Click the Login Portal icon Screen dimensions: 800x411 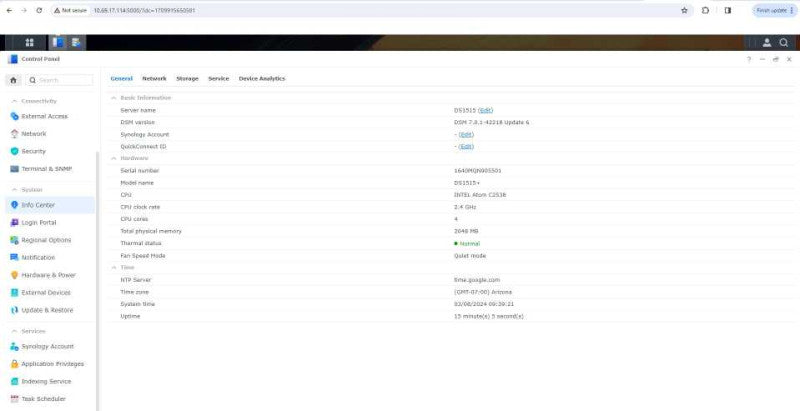[14, 223]
